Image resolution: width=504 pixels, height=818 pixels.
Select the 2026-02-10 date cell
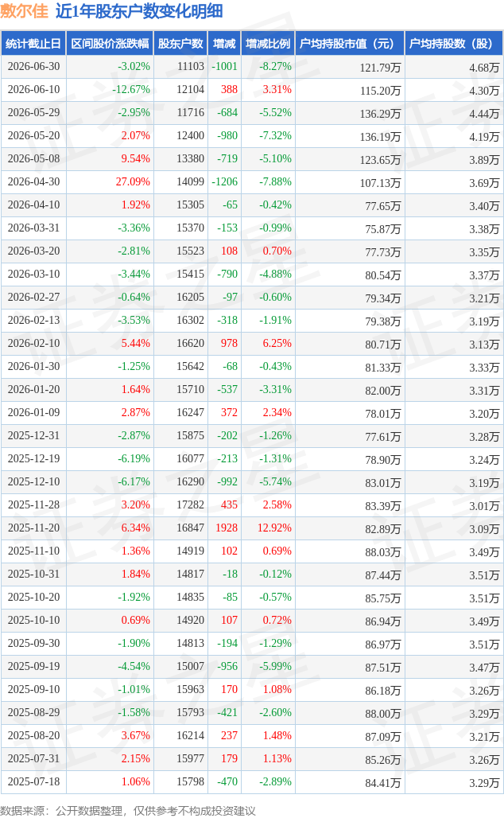(34, 343)
